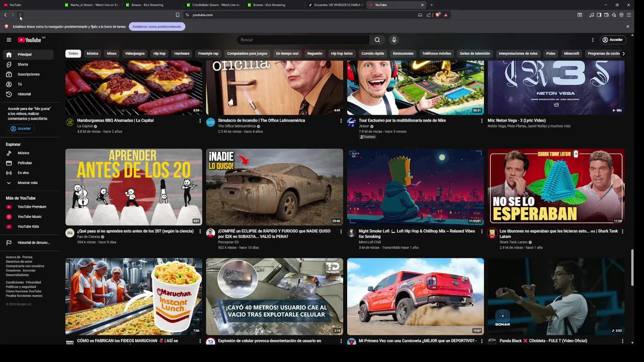Switch to Encuentra 'JAY WHEELER browser tab
Image resolution: width=644 pixels, height=362 pixels.
click(x=335, y=5)
